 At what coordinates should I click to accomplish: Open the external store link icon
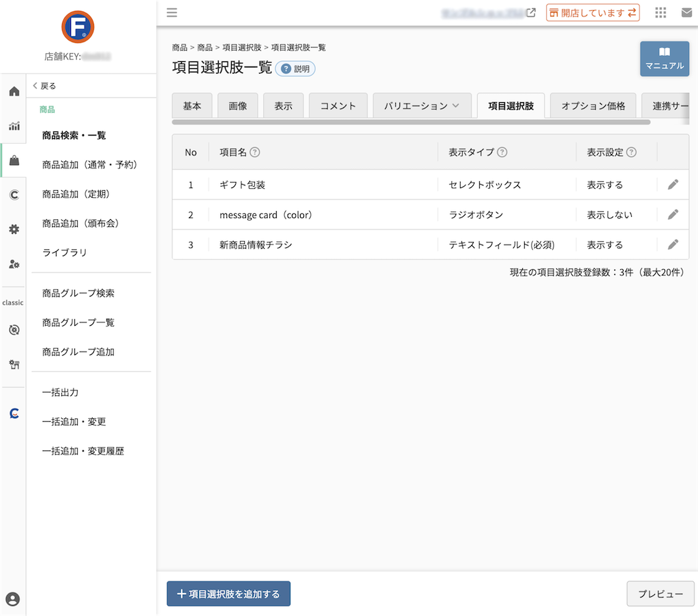point(530,12)
